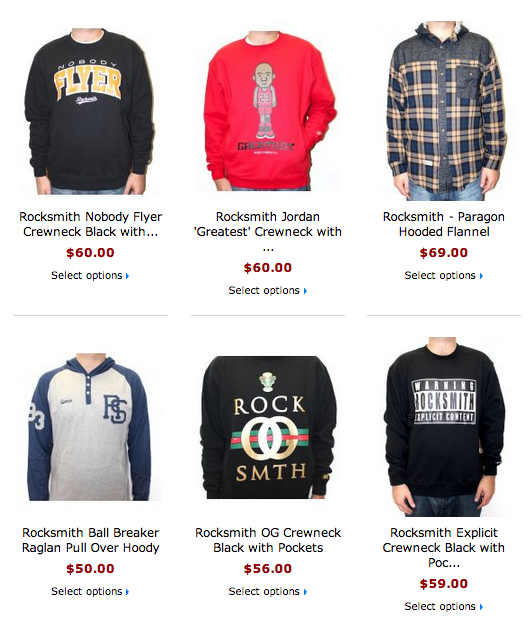Open Rocksmith Ball Breaker Raglan Hoody title

90,540
